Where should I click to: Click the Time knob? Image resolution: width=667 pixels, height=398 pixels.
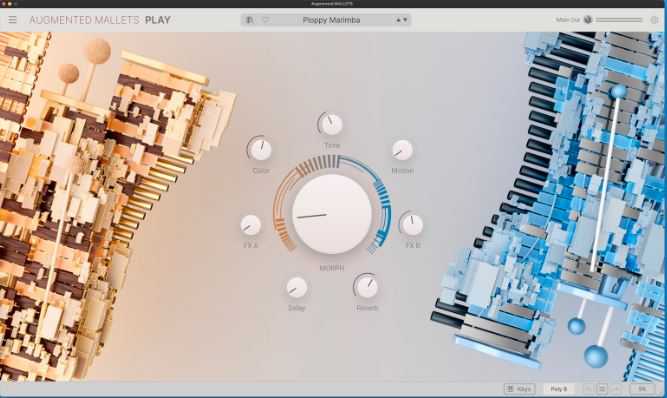point(331,124)
